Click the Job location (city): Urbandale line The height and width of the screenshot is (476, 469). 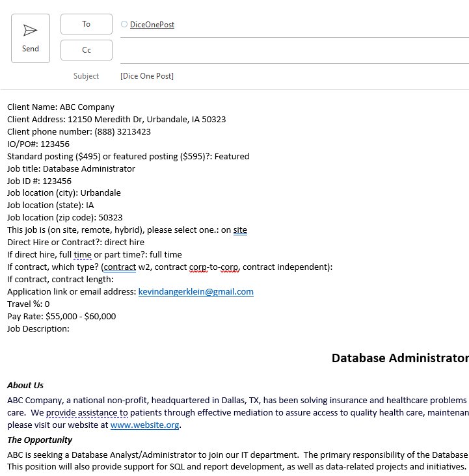pos(64,193)
